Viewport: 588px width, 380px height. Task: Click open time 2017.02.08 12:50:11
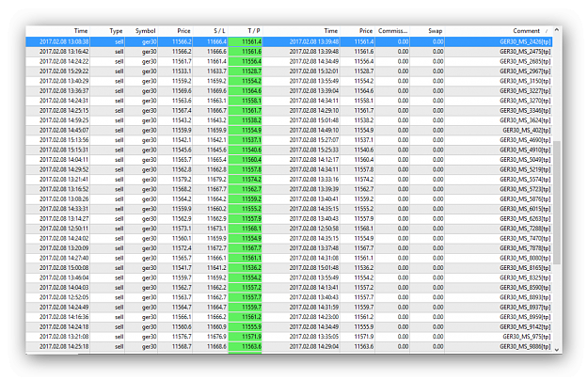point(64,229)
